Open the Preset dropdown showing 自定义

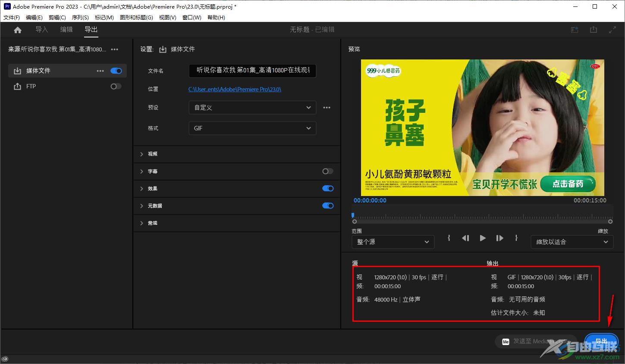252,107
